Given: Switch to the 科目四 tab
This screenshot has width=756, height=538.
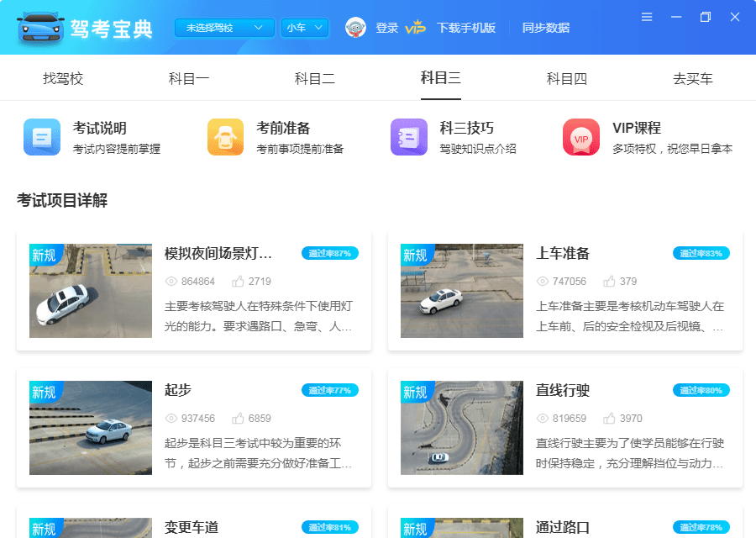Looking at the screenshot, I should tap(567, 78).
